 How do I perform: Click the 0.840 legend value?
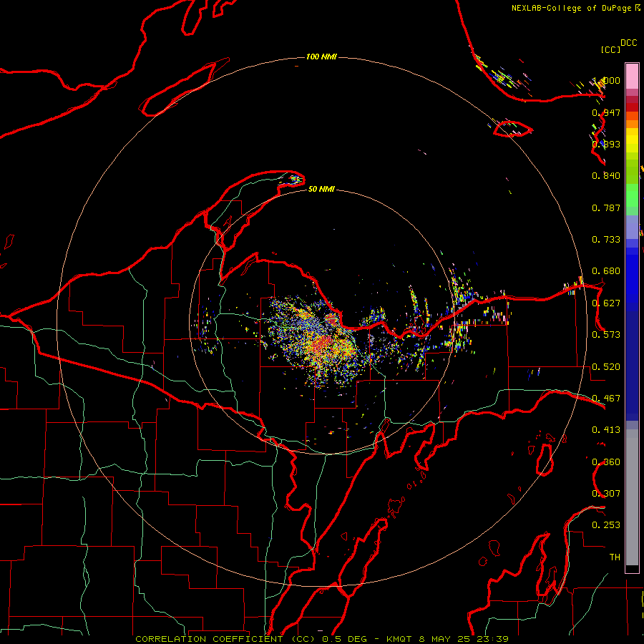pyautogui.click(x=606, y=176)
